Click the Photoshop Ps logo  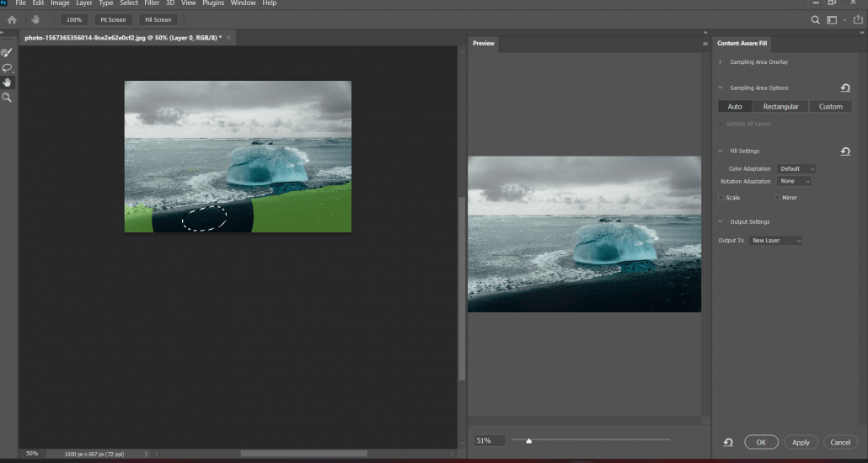coord(4,3)
